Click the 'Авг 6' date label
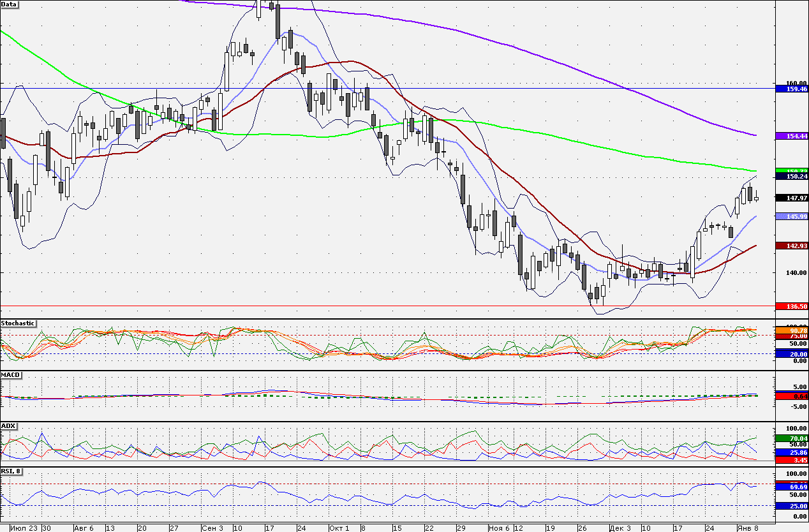This screenshot has width=809, height=532. [x=84, y=528]
